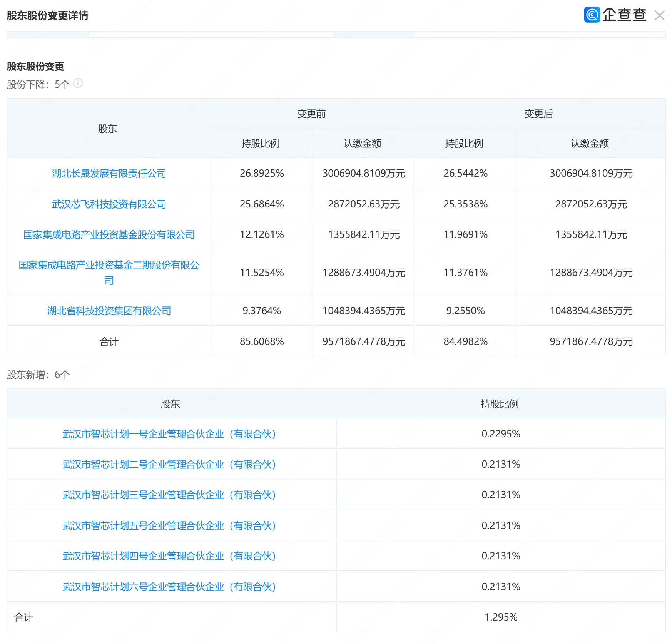Click the 变更后 column group header
Screen dimensions: 672x644
[x=538, y=114]
